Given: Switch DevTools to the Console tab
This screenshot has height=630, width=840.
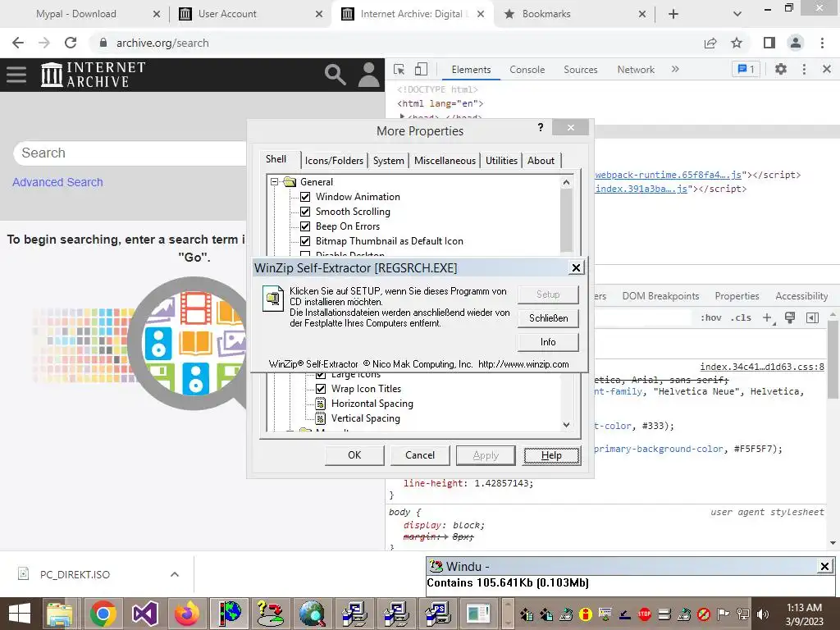Looking at the screenshot, I should pyautogui.click(x=527, y=70).
